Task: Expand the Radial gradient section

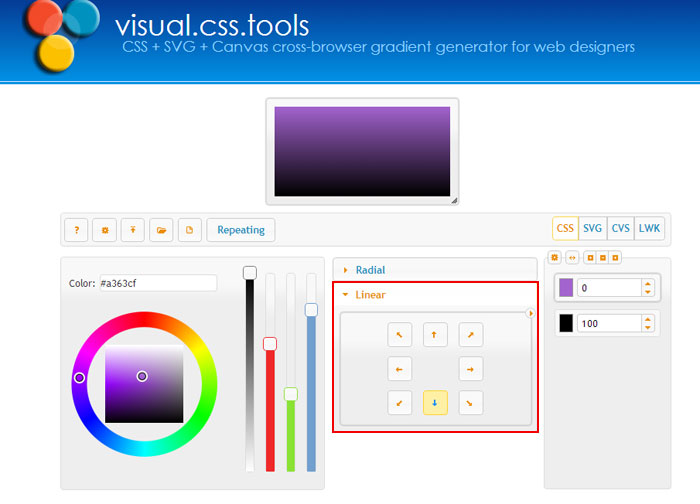Action: point(435,270)
